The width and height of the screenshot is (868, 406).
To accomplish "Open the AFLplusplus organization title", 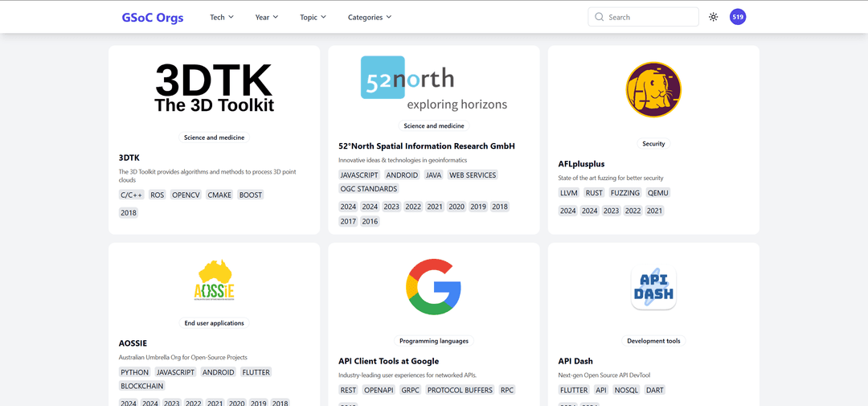I will 581,164.
